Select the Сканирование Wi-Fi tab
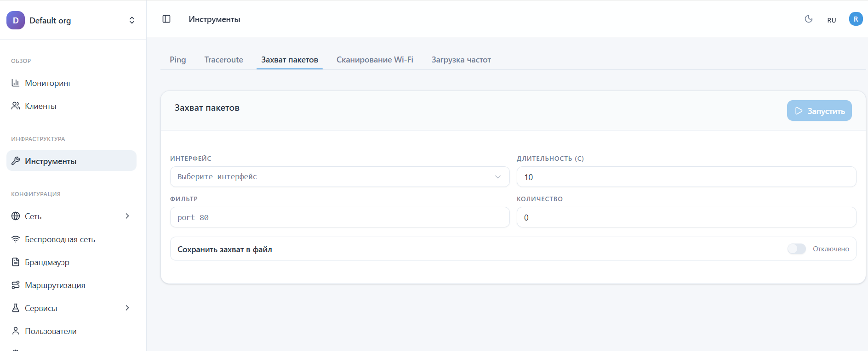Image resolution: width=868 pixels, height=351 pixels. coord(375,60)
